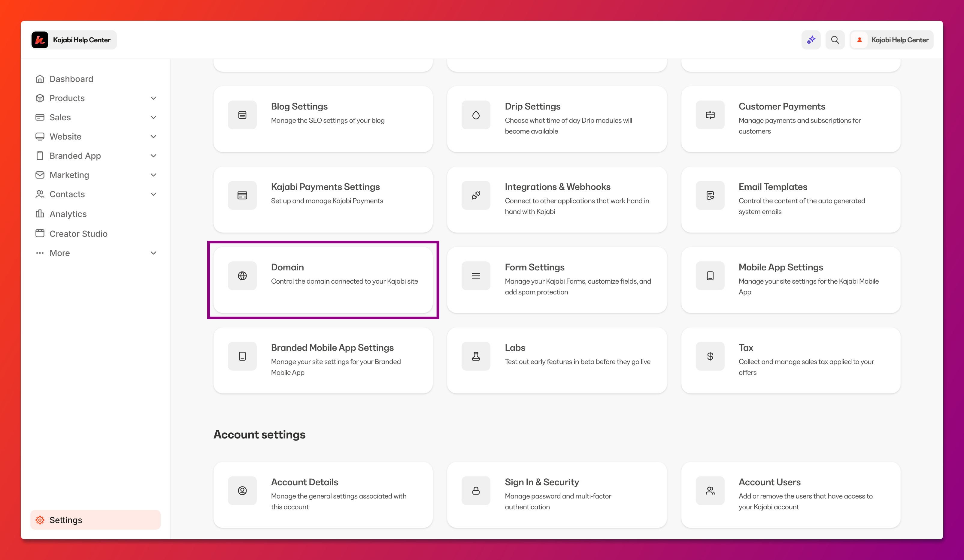Viewport: 964px width, 560px height.
Task: Open the Drip Settings title link
Action: pyautogui.click(x=532, y=106)
